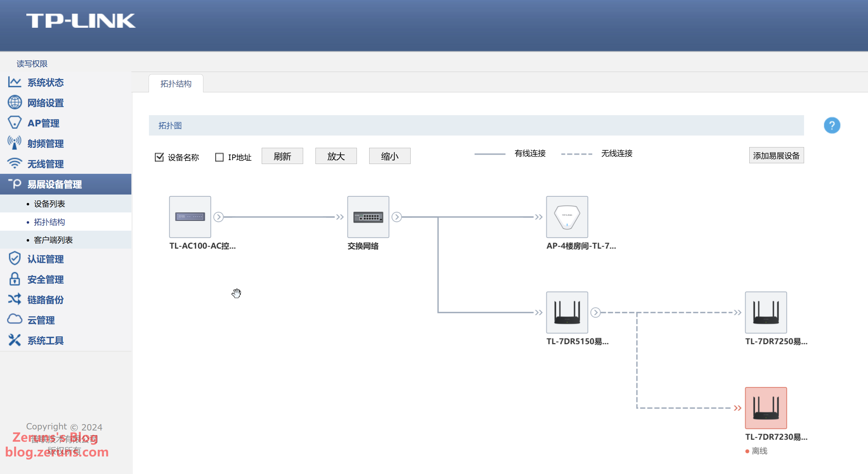Select the 交换网络 switch device icon
868x474 pixels.
[368, 217]
